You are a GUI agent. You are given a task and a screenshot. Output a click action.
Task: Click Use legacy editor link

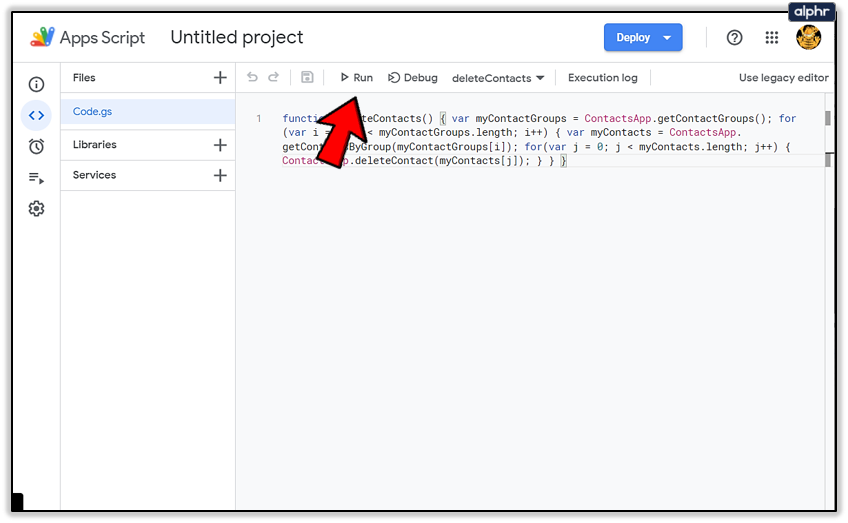[x=783, y=77]
